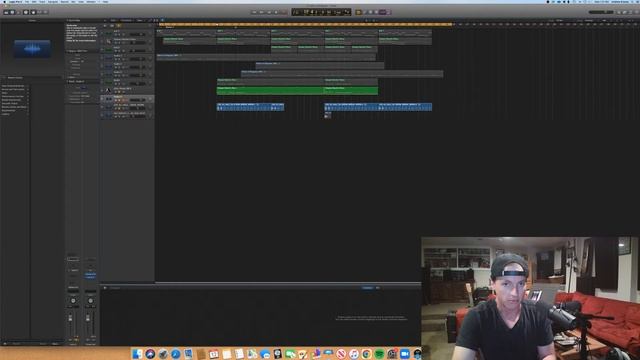Click the right channel strip volume fader
The width and height of the screenshot is (640, 360).
click(x=88, y=318)
